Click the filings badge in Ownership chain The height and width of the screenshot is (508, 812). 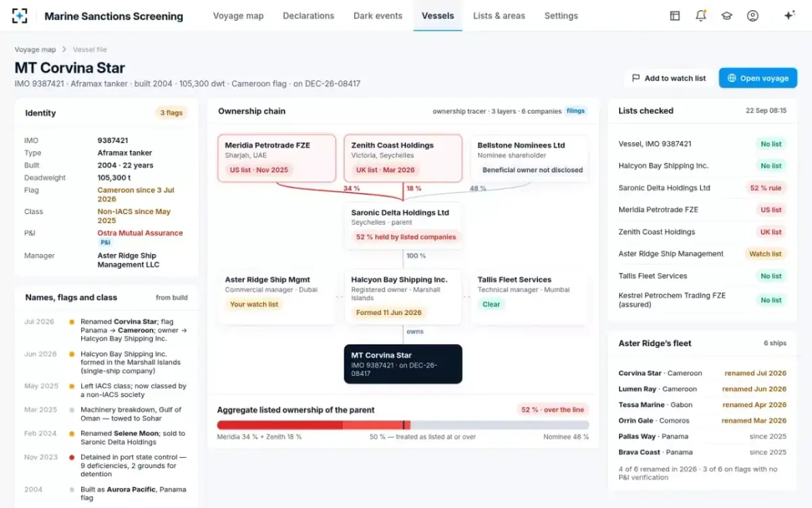pyautogui.click(x=576, y=111)
